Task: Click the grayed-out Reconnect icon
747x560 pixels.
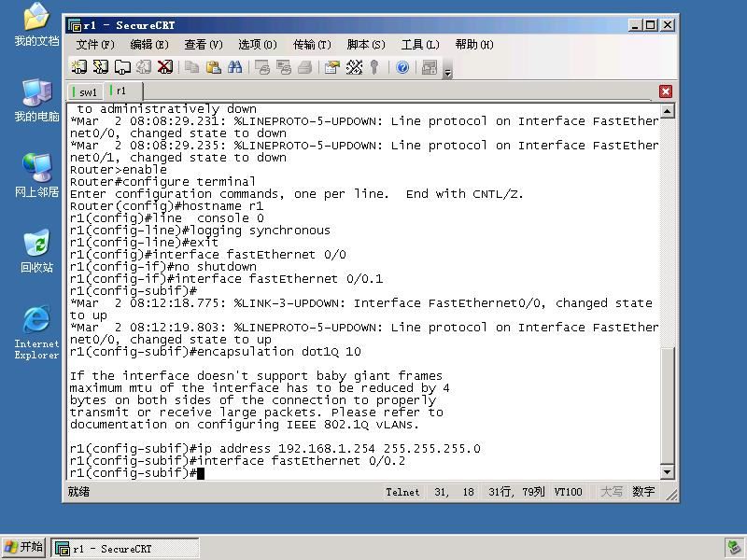Action: [x=144, y=67]
